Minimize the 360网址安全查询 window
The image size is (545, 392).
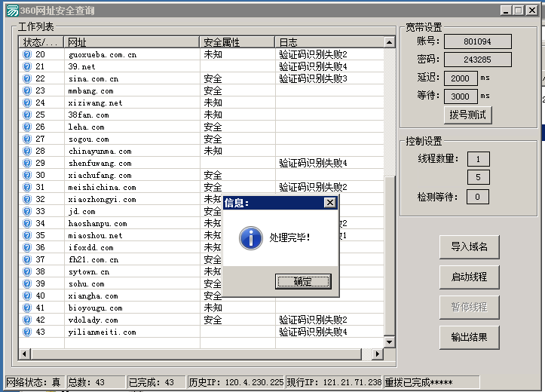tap(506, 11)
